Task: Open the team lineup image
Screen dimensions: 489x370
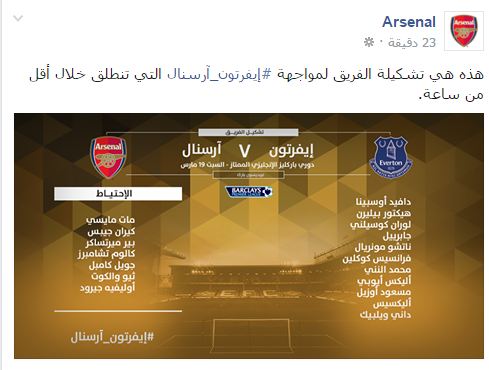Action: (249, 236)
